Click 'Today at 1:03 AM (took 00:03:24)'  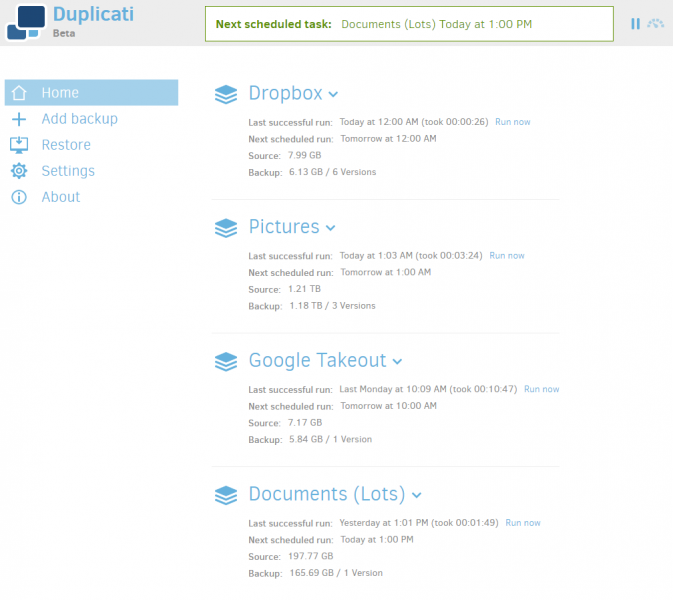(411, 256)
